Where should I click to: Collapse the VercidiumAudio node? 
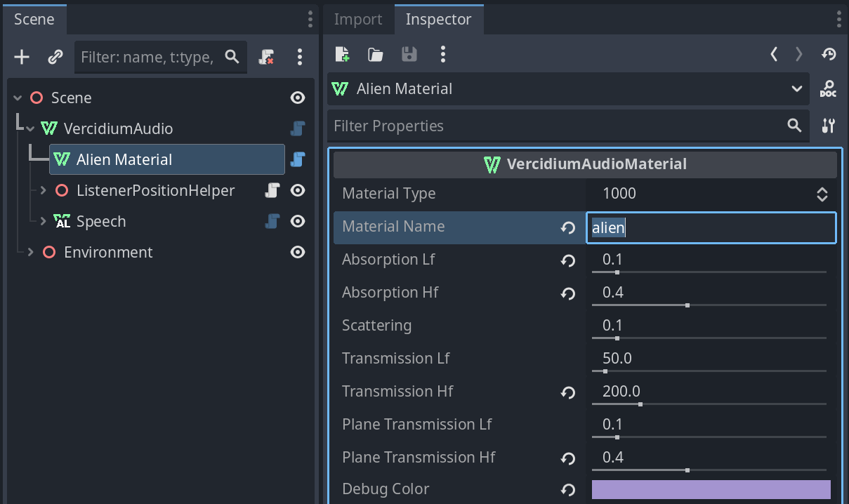click(x=30, y=128)
